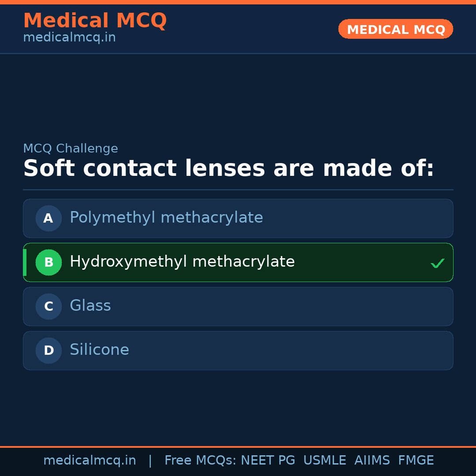Switch to the USMLE section
This screenshot has width=476, height=476.
pos(325,460)
